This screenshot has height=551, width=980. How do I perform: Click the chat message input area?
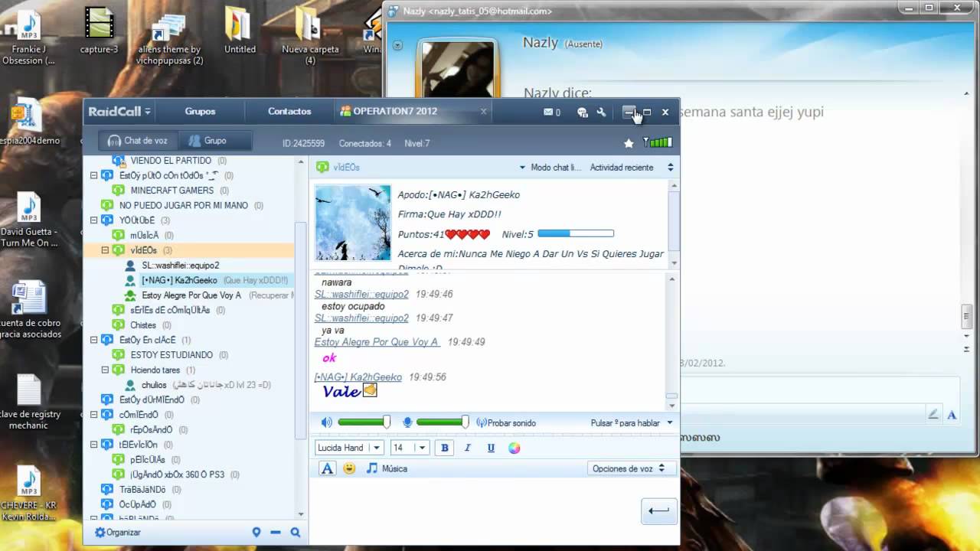pyautogui.click(x=475, y=510)
